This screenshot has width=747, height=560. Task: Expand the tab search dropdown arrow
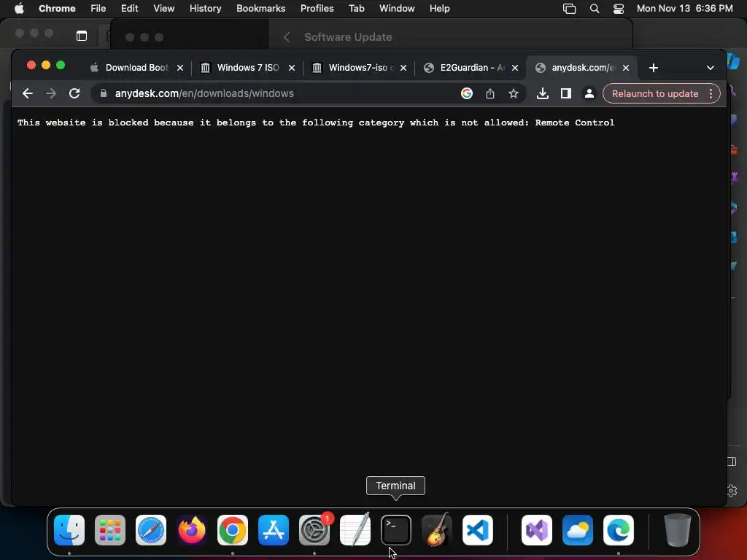pos(711,68)
